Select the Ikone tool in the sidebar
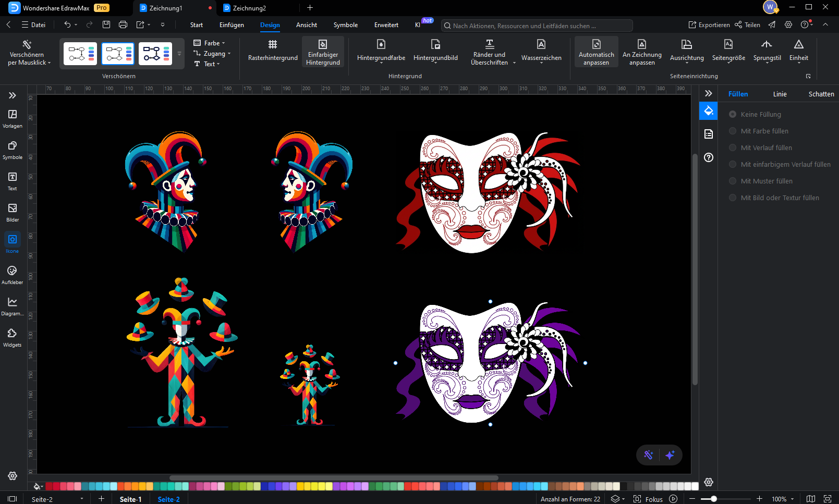839x504 pixels. click(x=12, y=241)
